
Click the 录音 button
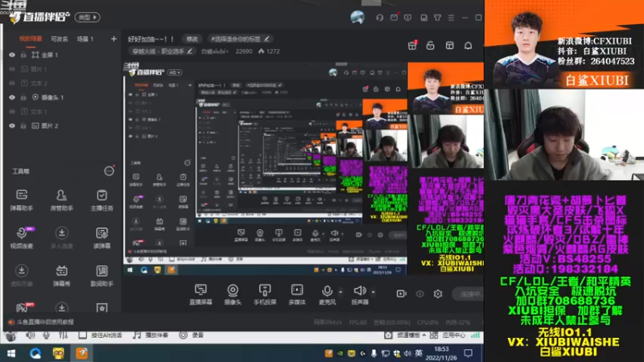[192, 335]
